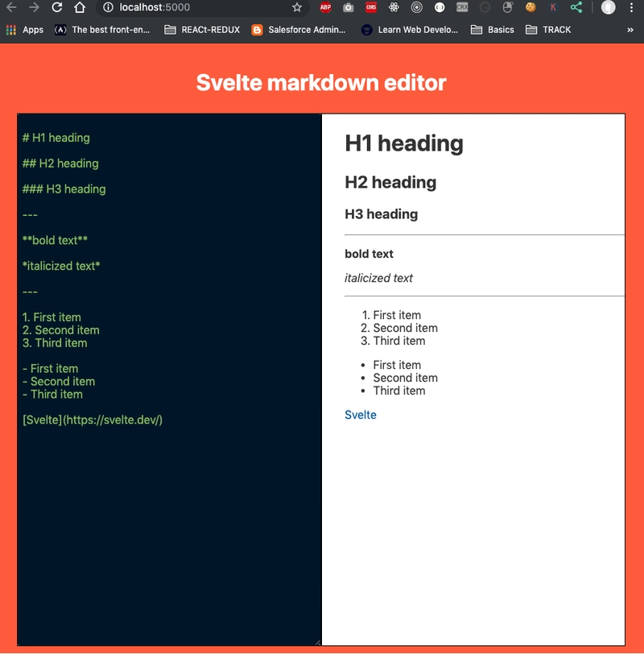Viewport: 644px width, 654px height.
Task: Click '- Second item' in the editor
Action: click(x=59, y=381)
